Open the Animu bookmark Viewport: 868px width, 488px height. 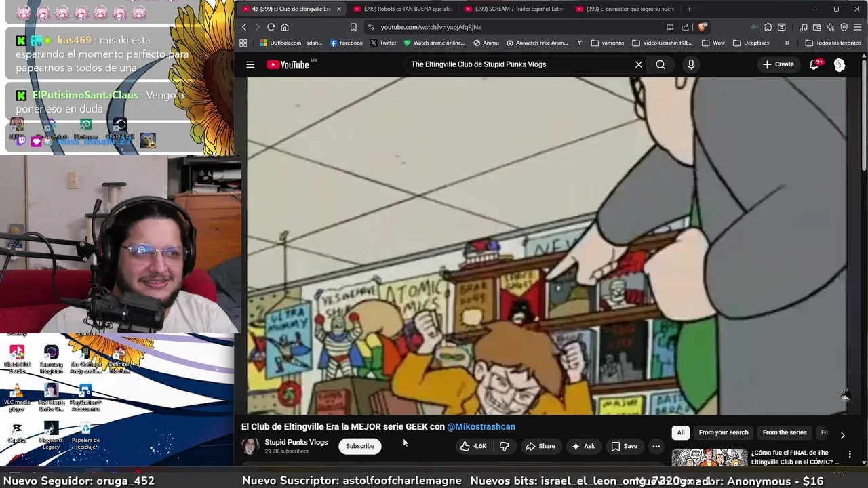(x=486, y=43)
